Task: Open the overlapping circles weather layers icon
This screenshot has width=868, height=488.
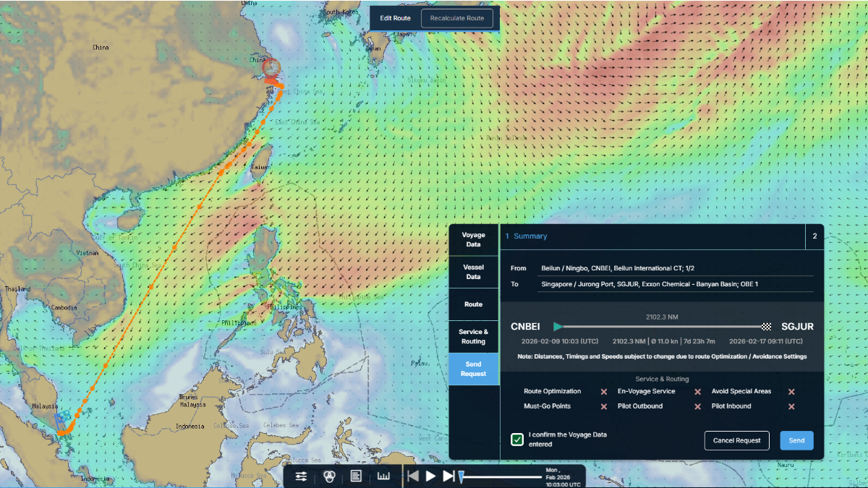Action: click(329, 476)
